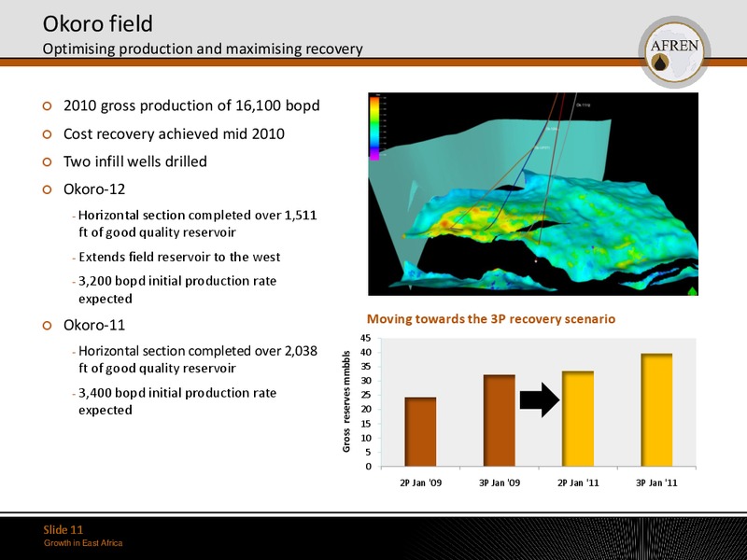Click the 'Gross reserves mmbbls' axis label
This screenshot has width=747, height=560.
coord(346,401)
